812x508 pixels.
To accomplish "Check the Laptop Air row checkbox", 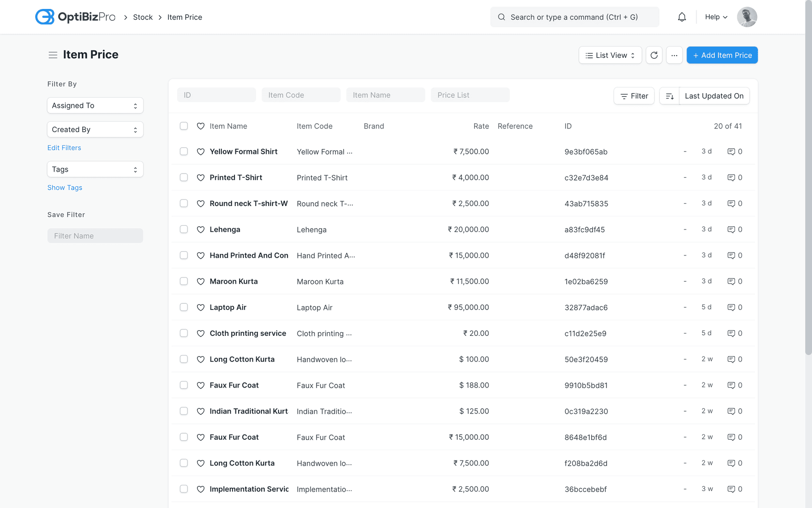I will point(184,307).
